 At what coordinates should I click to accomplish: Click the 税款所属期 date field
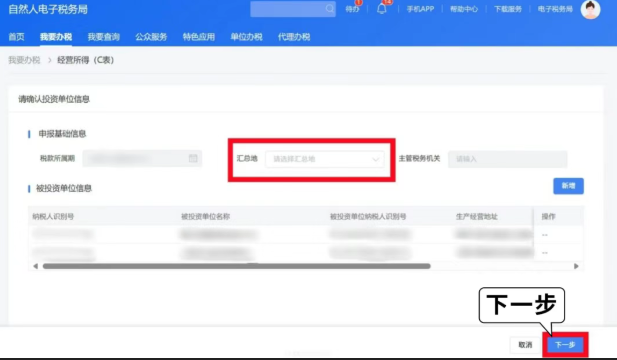tap(142, 159)
